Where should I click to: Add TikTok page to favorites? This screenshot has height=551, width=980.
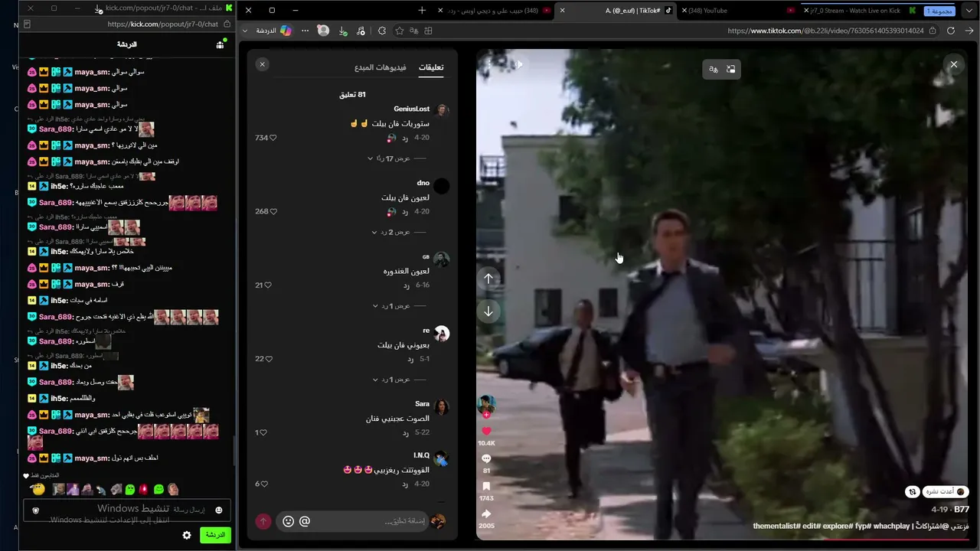click(x=400, y=31)
